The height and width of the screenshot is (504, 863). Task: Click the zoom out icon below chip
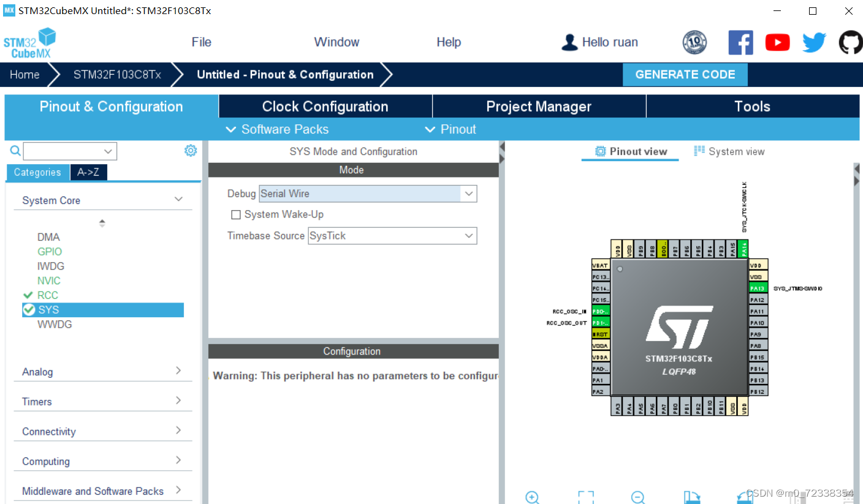638,497
